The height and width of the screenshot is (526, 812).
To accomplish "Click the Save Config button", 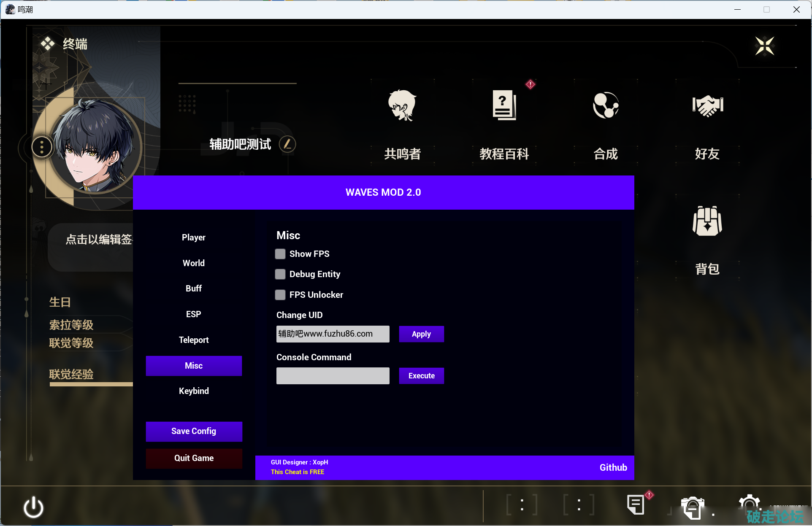I will (194, 431).
